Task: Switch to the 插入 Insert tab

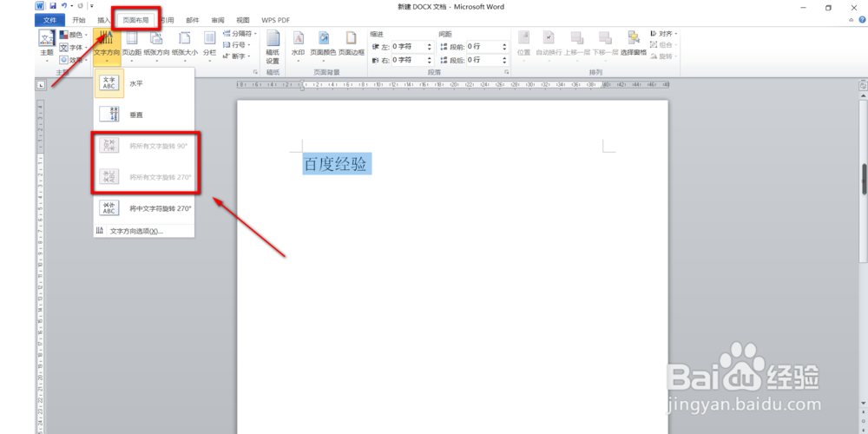Action: click(104, 20)
